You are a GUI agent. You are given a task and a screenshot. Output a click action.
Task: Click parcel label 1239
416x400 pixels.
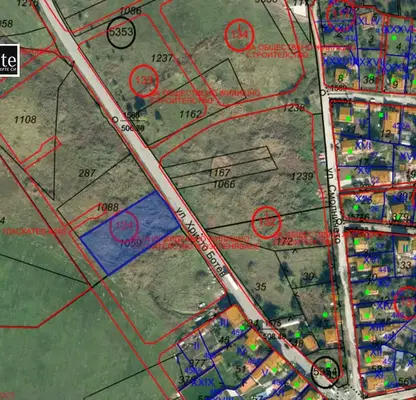[302, 176]
